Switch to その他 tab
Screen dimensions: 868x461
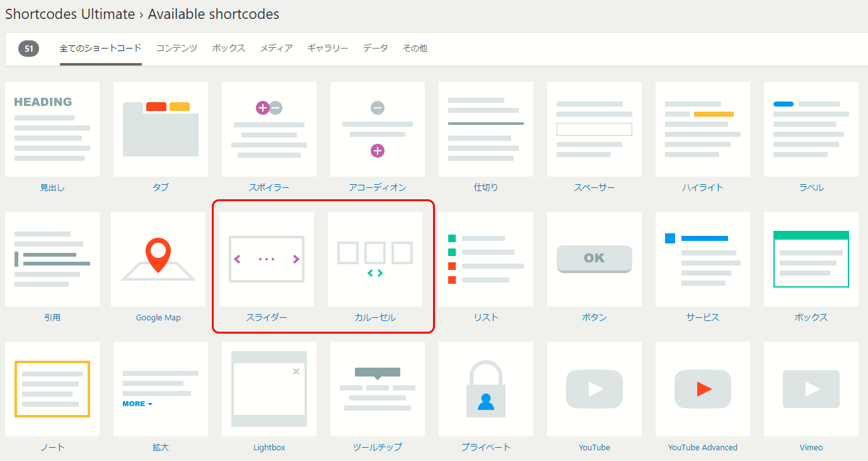coord(415,48)
